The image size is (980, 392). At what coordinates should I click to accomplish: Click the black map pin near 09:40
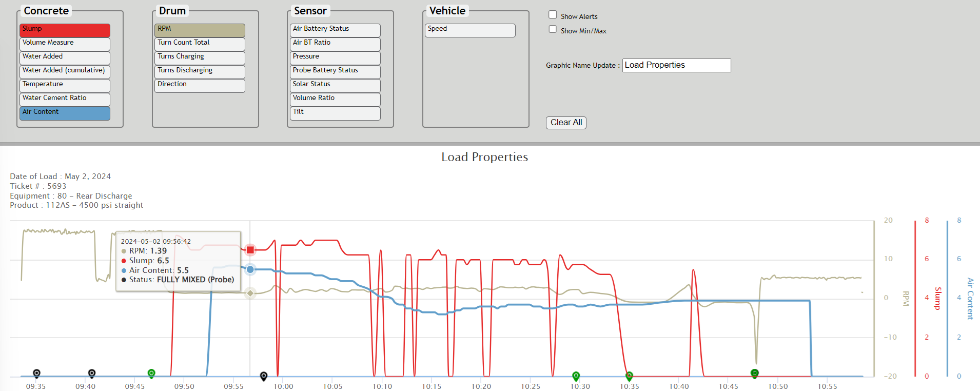92,373
